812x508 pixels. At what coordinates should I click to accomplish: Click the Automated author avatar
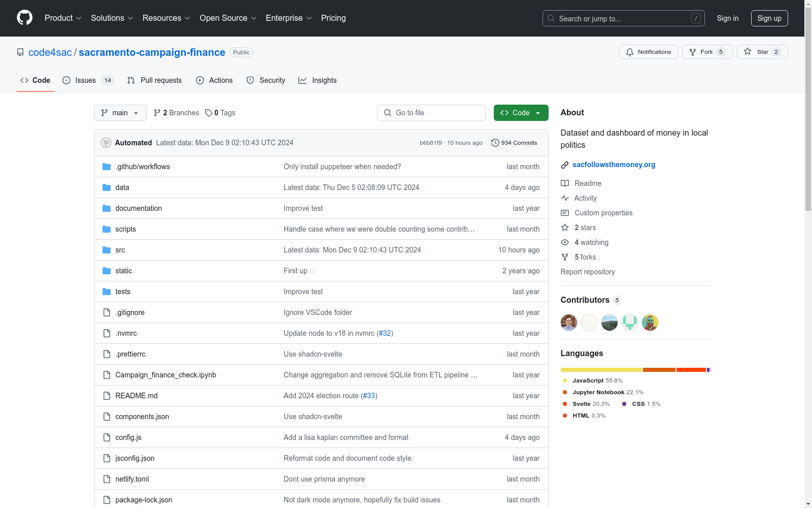click(106, 143)
